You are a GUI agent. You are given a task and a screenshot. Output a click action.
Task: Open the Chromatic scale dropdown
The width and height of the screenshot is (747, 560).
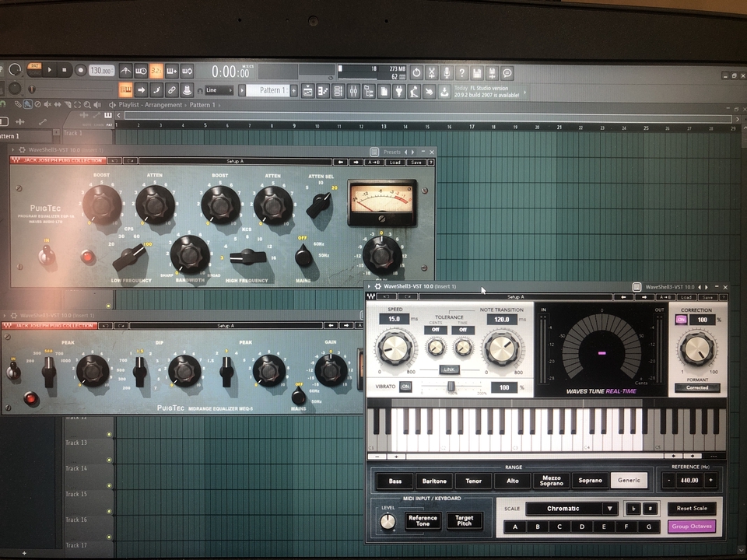click(x=572, y=509)
